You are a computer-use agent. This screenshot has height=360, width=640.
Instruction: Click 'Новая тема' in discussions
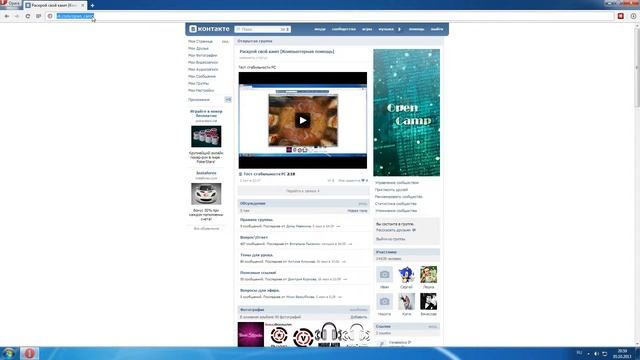point(357,211)
